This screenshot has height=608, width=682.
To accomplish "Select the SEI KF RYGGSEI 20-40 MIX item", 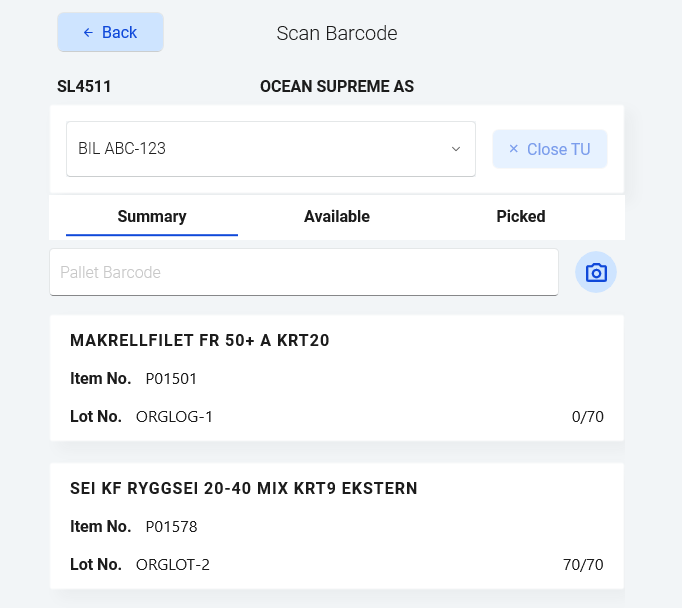I will click(244, 489).
